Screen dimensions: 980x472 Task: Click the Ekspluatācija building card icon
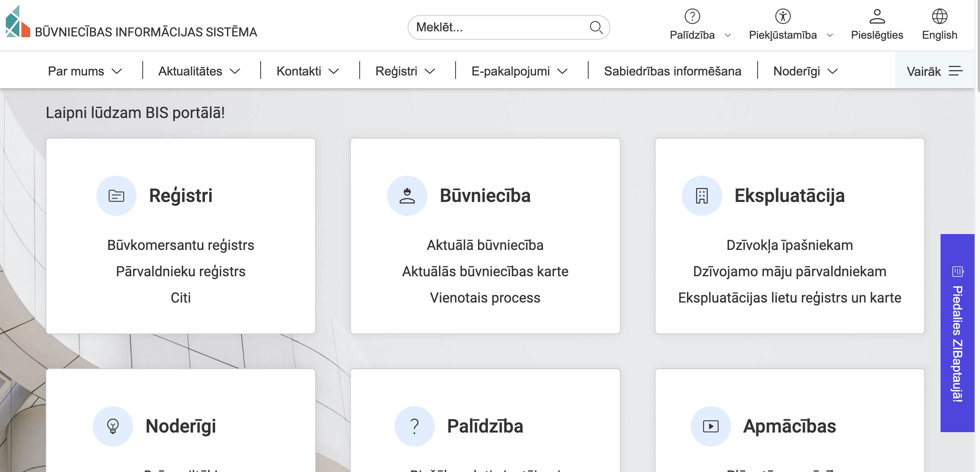click(702, 196)
